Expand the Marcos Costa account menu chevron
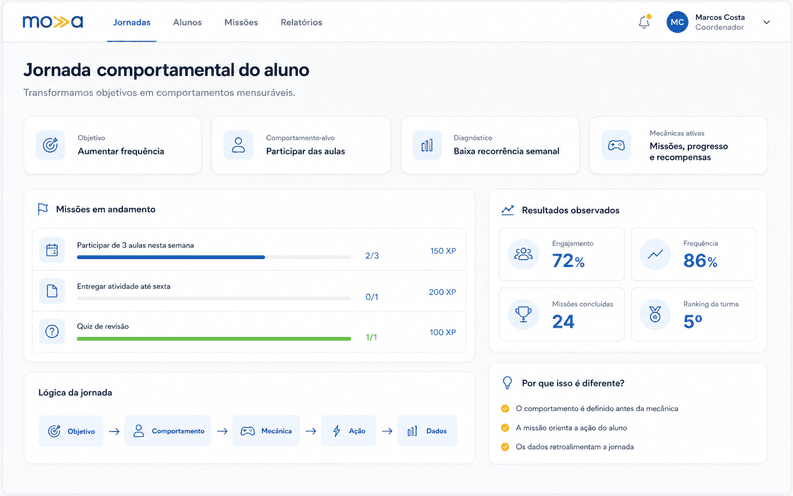This screenshot has width=793, height=496. tap(766, 22)
